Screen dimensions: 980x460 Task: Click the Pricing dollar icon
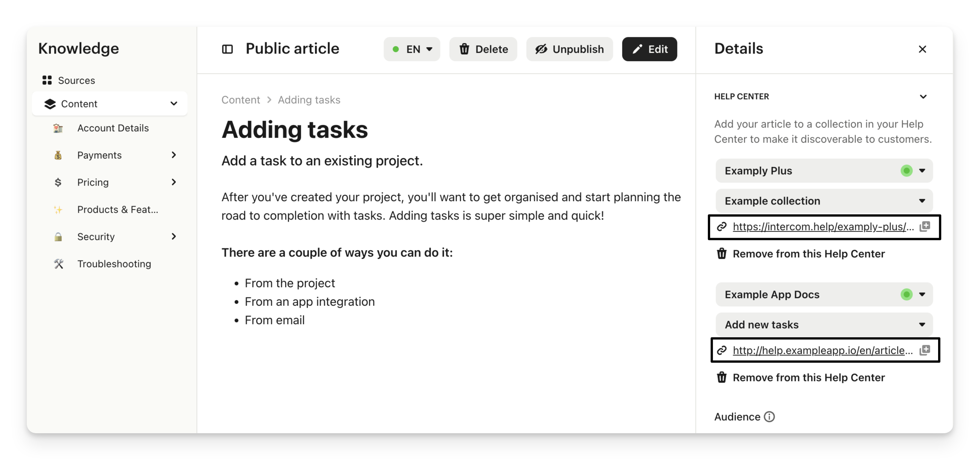tap(58, 182)
